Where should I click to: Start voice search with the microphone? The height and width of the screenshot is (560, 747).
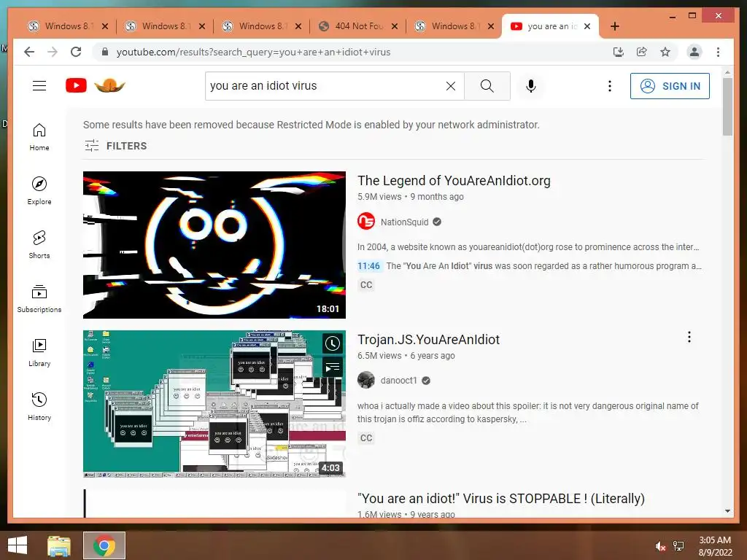[x=531, y=86]
